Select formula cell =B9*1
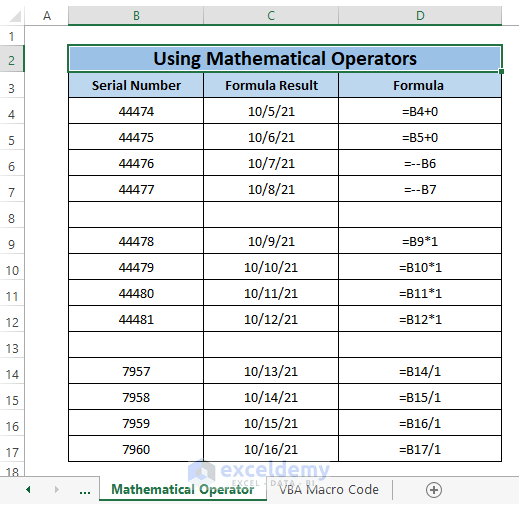519x505 pixels. click(x=420, y=241)
